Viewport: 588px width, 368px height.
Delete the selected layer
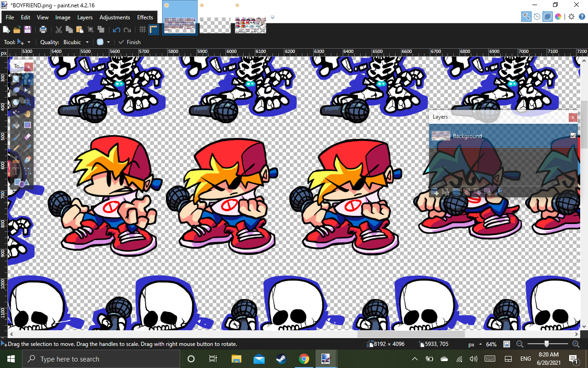[x=446, y=193]
